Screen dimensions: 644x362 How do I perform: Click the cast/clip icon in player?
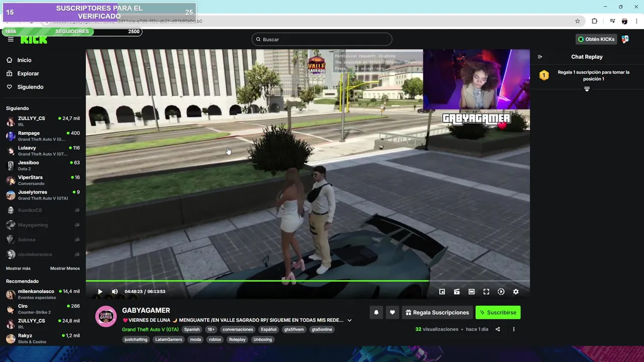[x=457, y=292]
